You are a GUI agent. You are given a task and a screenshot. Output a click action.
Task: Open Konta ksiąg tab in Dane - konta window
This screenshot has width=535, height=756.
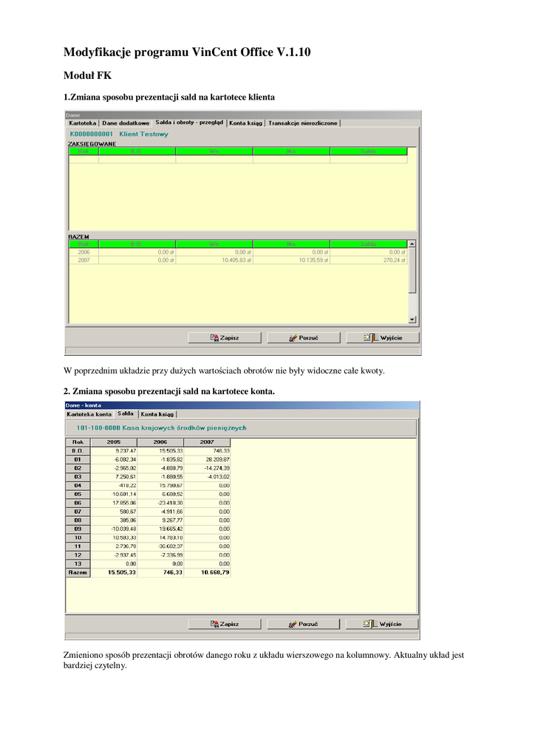coord(157,414)
